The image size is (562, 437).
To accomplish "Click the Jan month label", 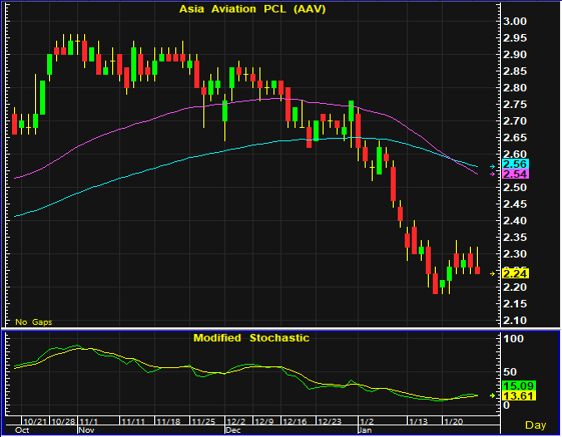I will [366, 430].
